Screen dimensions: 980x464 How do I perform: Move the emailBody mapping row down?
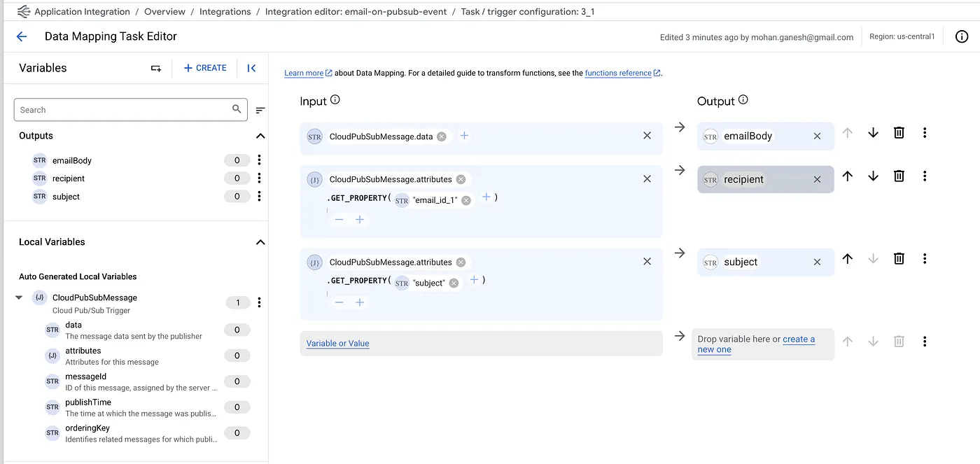coord(873,133)
